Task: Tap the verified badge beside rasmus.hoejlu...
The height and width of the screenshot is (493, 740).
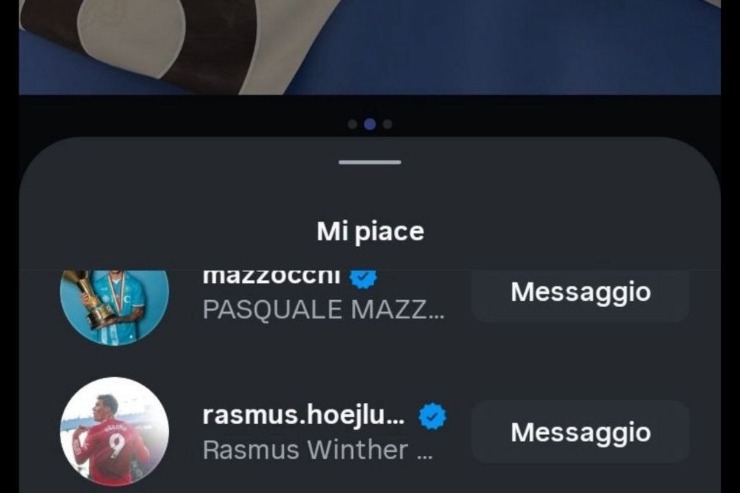Action: click(432, 416)
